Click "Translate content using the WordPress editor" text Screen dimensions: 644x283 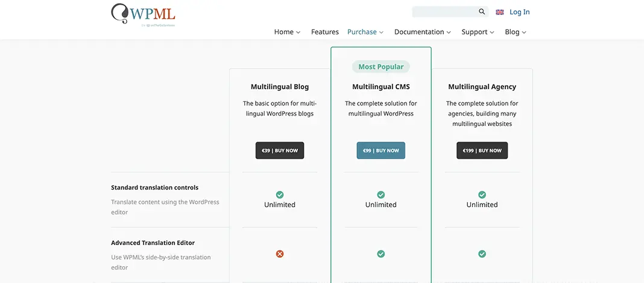[x=165, y=207]
